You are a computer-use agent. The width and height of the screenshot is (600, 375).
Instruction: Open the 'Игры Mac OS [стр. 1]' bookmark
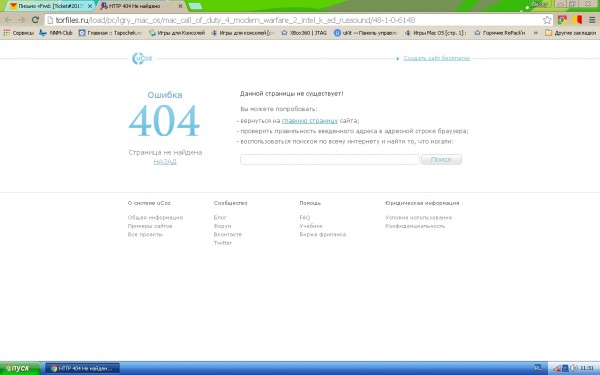(436, 33)
